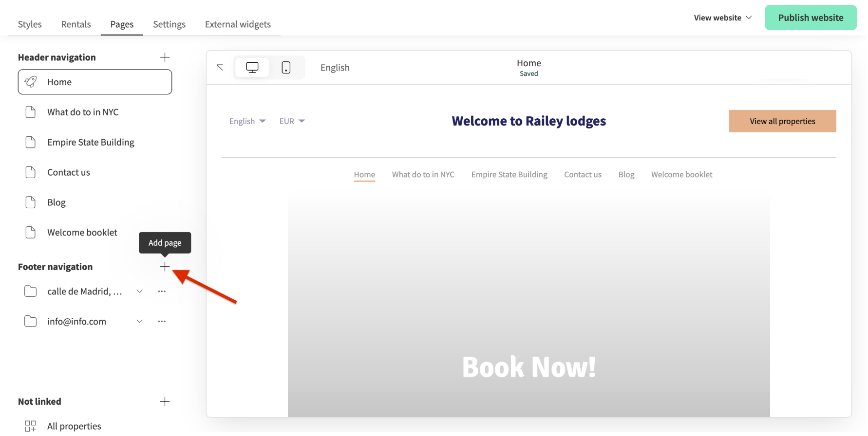The width and height of the screenshot is (868, 436).
Task: Open the English language dropdown in preview
Action: [247, 121]
